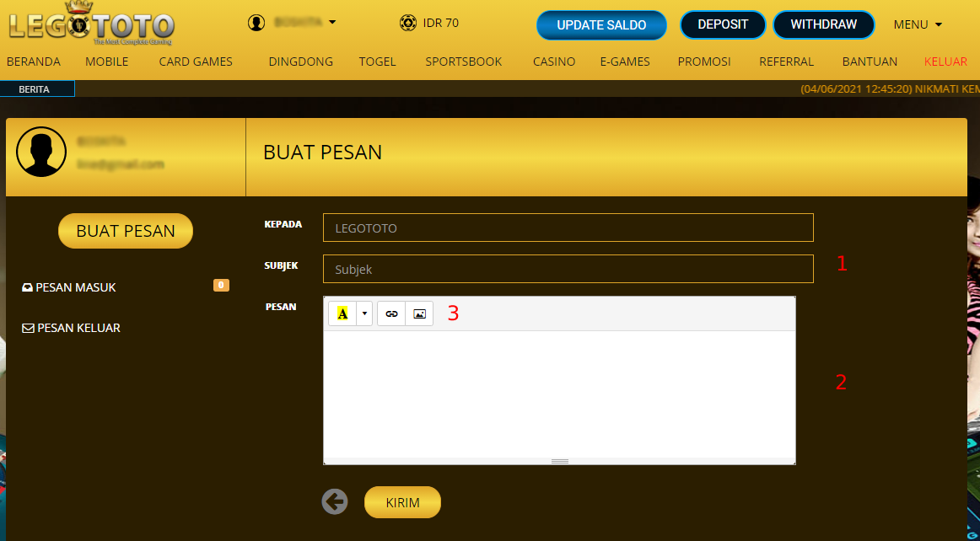Open the text color dropdown arrow
Image resolution: width=980 pixels, height=541 pixels.
pyautogui.click(x=364, y=313)
